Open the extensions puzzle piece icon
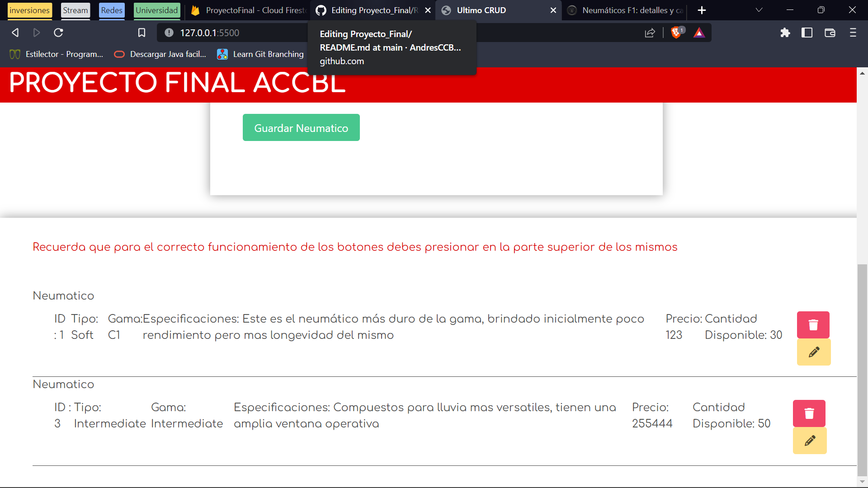 tap(785, 33)
